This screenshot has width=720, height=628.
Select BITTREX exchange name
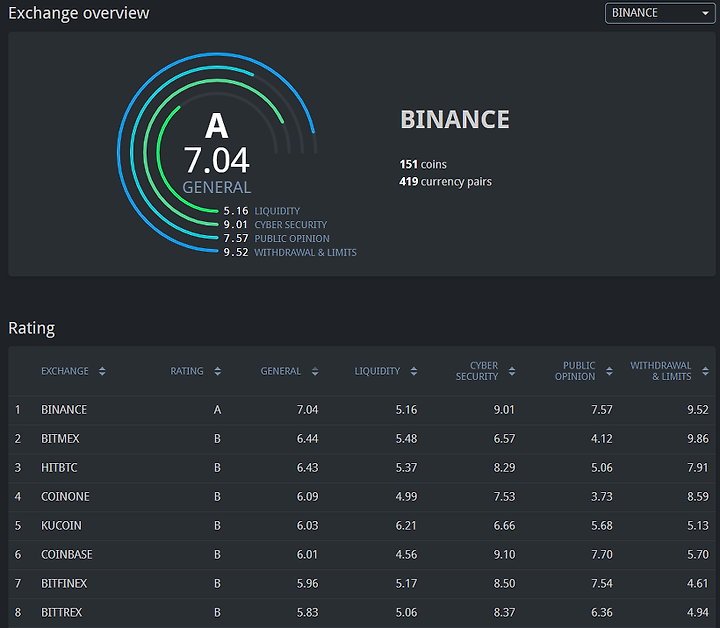pos(62,612)
